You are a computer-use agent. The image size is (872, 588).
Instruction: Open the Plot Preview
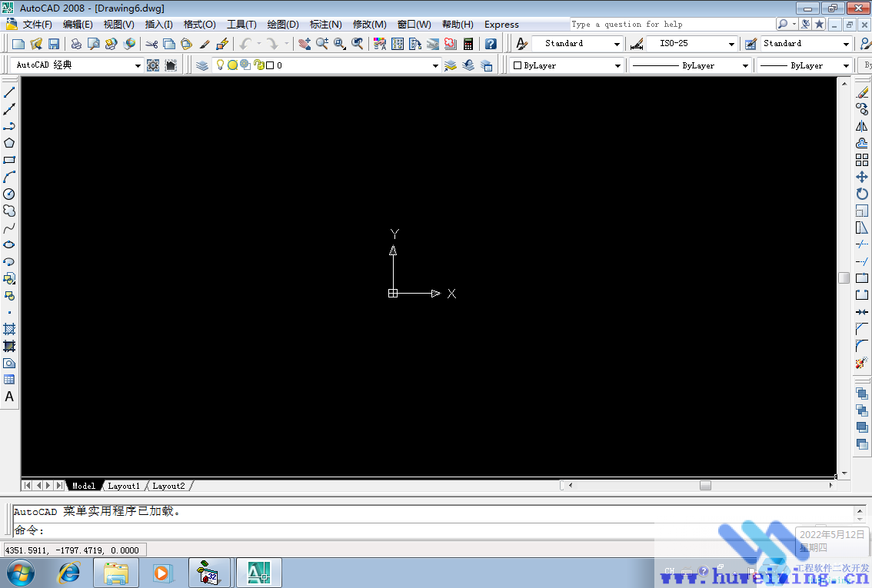pyautogui.click(x=94, y=44)
